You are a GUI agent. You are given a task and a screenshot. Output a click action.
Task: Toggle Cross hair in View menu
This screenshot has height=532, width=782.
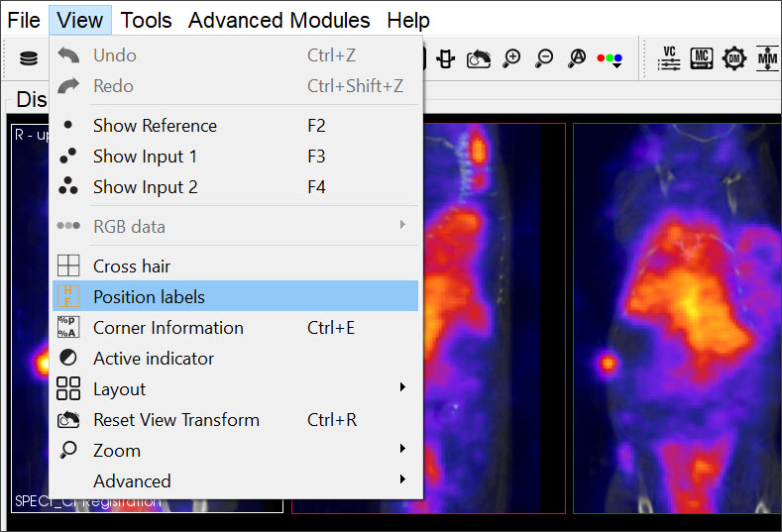[x=132, y=266]
